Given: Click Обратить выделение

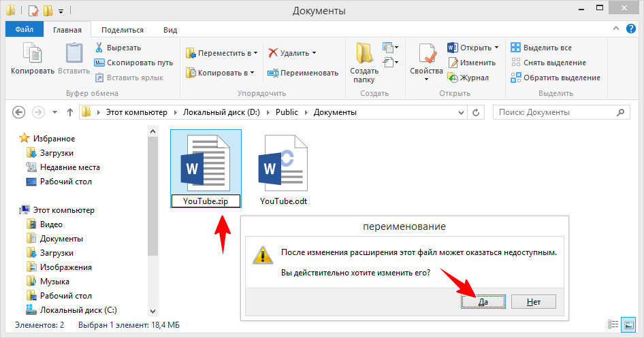Looking at the screenshot, I should click(x=556, y=78).
